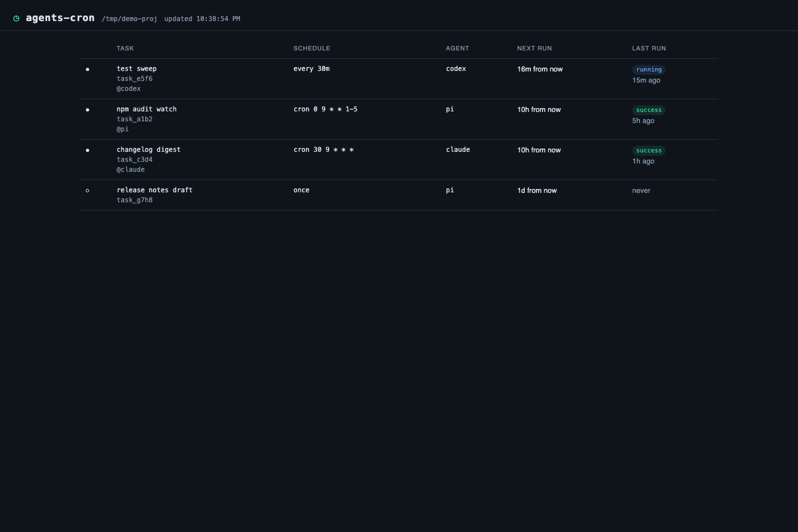Click the filled status dot for test sweep
The width and height of the screenshot is (798, 532).
click(x=88, y=69)
